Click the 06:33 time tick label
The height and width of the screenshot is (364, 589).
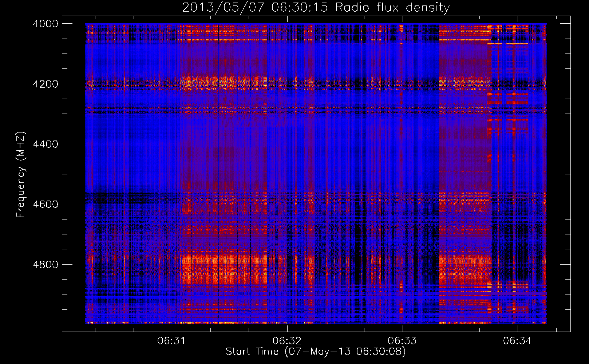402,341
